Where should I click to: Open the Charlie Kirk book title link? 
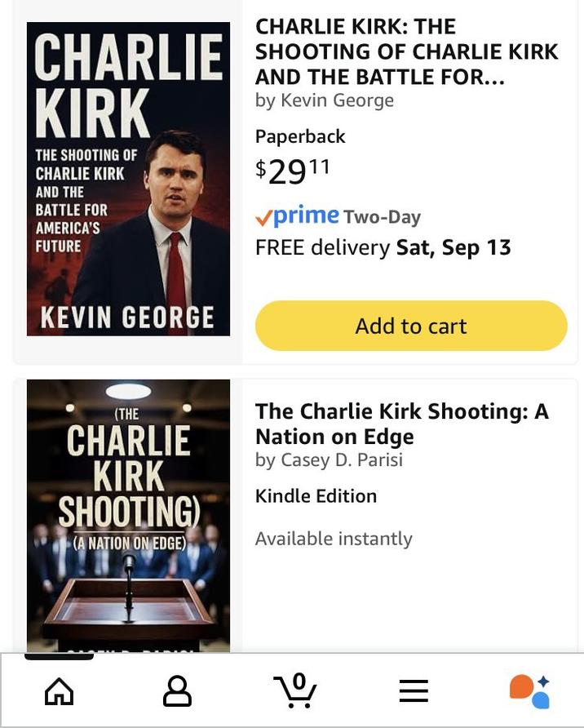(x=407, y=51)
